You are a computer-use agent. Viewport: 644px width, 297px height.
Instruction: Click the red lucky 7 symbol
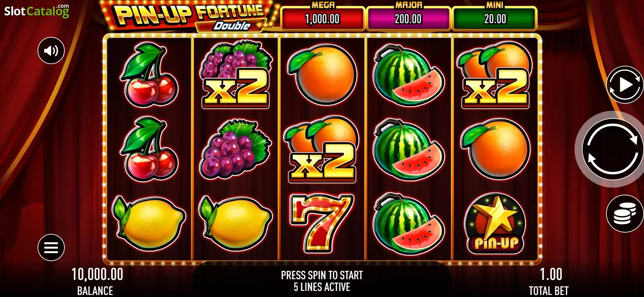coord(322,223)
